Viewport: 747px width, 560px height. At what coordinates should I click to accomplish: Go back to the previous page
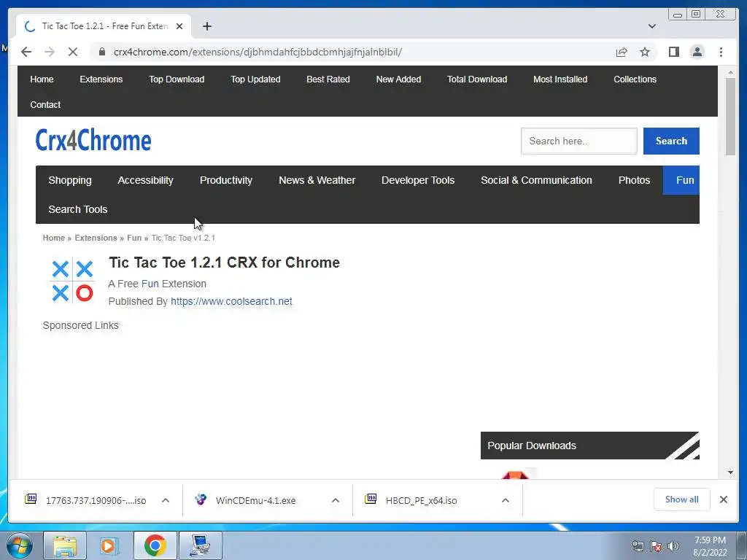coord(26,52)
